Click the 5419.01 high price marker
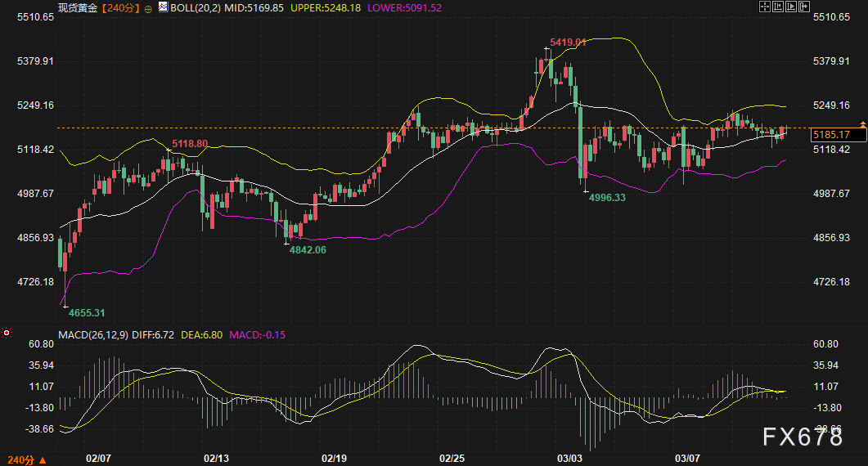This screenshot has height=466, width=868. coord(568,42)
